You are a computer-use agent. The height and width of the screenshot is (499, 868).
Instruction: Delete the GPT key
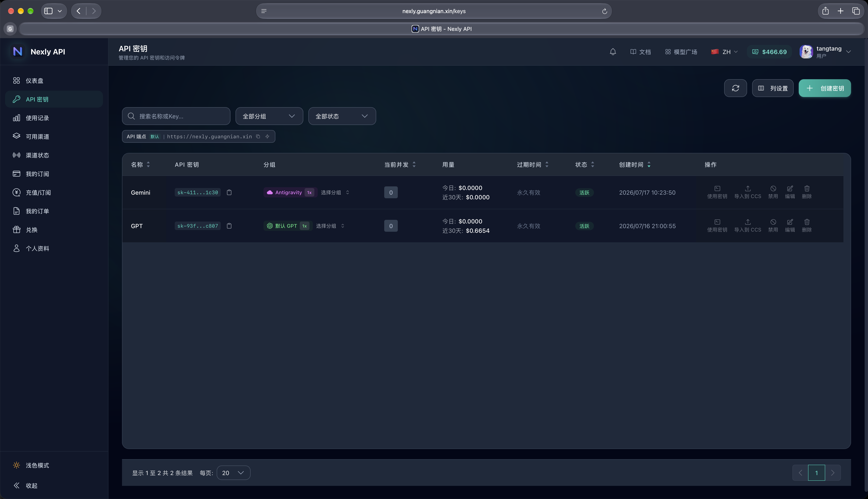[807, 226]
